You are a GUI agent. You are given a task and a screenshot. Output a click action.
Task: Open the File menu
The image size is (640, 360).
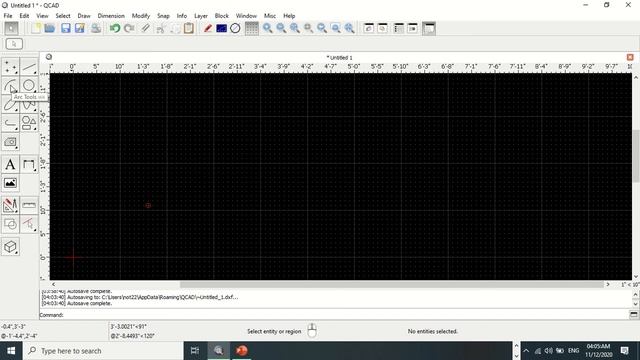pyautogui.click(x=8, y=16)
